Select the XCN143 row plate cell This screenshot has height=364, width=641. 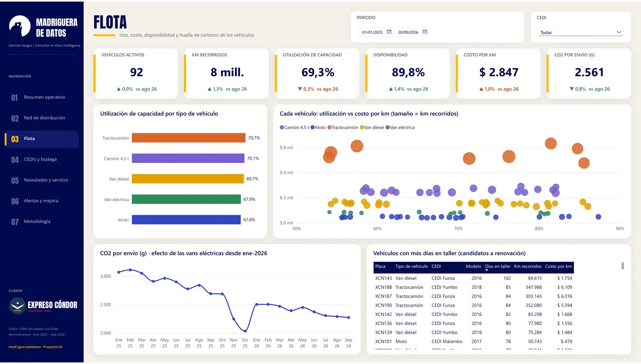click(383, 278)
